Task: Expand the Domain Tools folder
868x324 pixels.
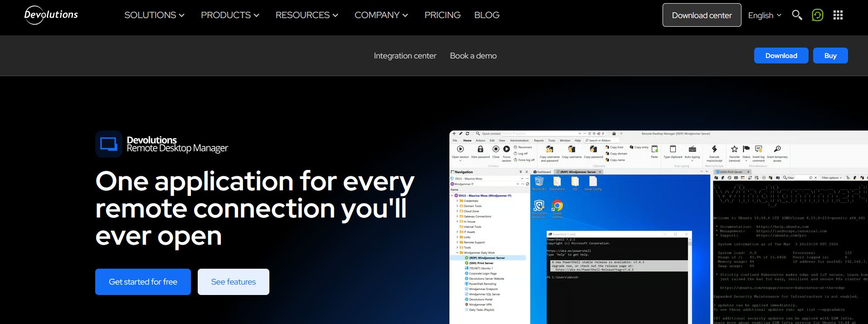Action: 457,206
